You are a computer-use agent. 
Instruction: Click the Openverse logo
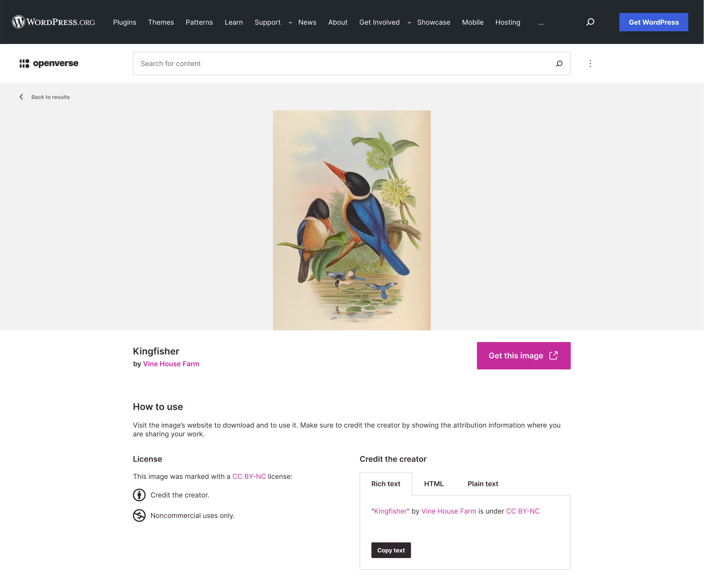tap(49, 63)
